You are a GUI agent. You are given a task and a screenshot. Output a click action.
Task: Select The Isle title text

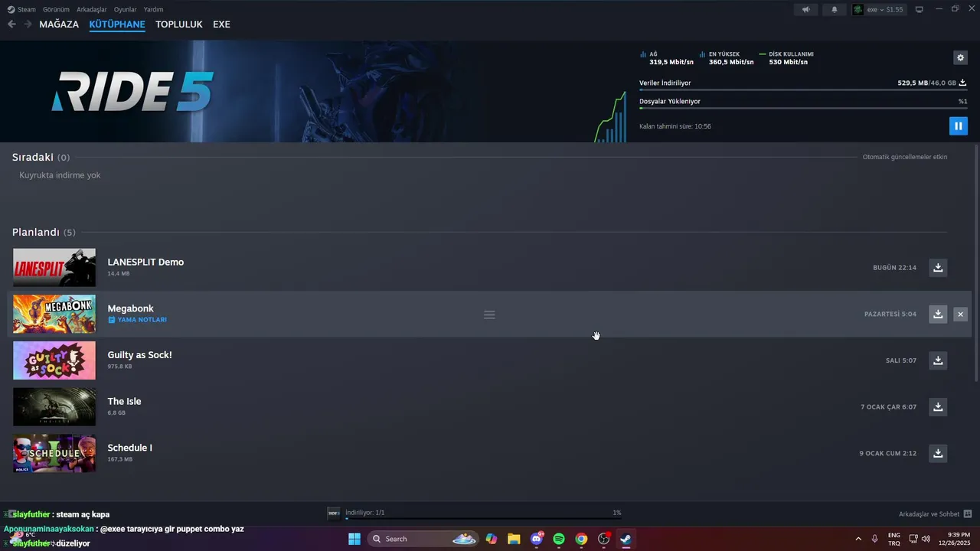(x=124, y=401)
